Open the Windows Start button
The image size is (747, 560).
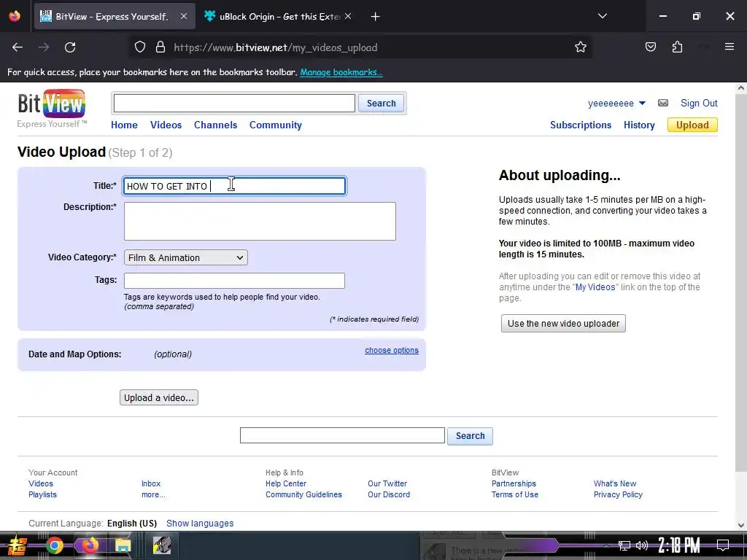[18, 545]
